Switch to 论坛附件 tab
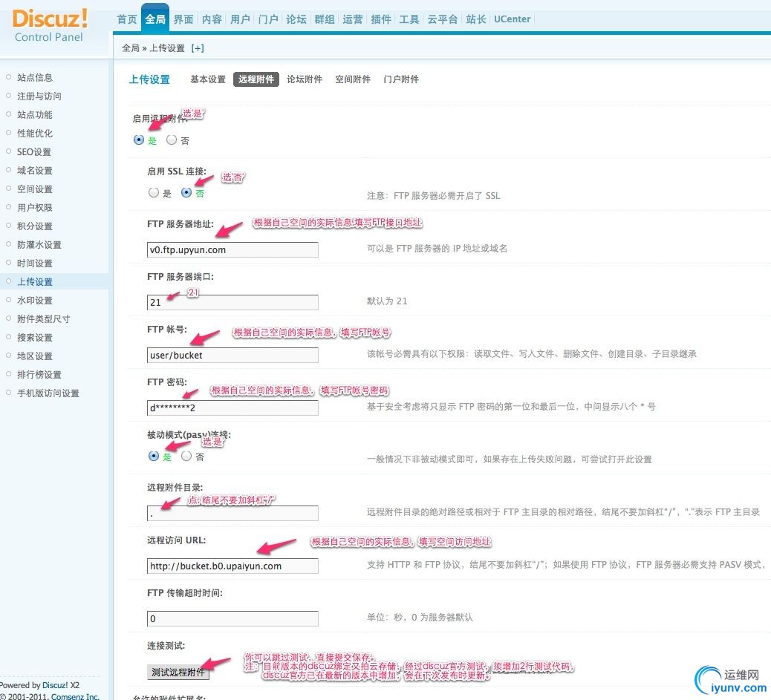Image resolution: width=771 pixels, height=700 pixels. point(305,79)
